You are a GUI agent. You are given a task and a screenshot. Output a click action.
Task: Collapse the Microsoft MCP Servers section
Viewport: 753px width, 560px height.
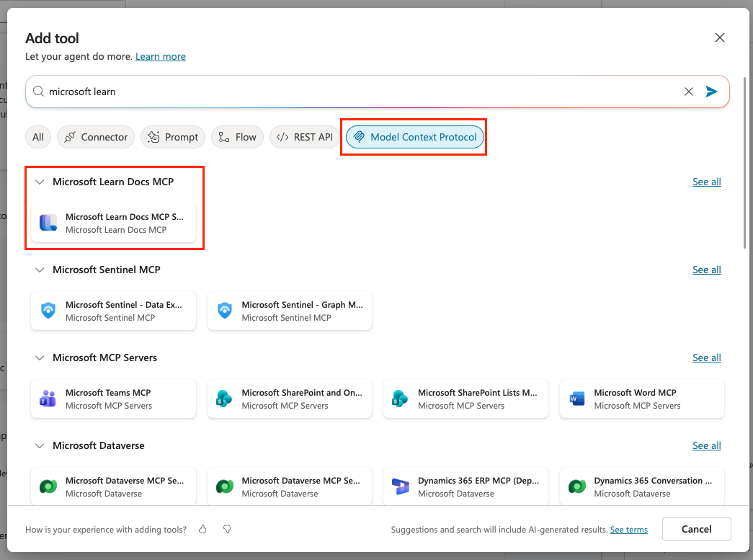pos(40,358)
